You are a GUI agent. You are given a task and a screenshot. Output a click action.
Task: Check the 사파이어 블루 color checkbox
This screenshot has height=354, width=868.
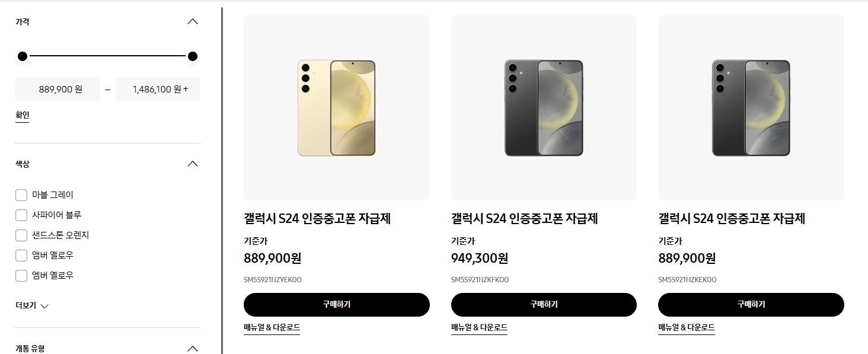(x=21, y=215)
